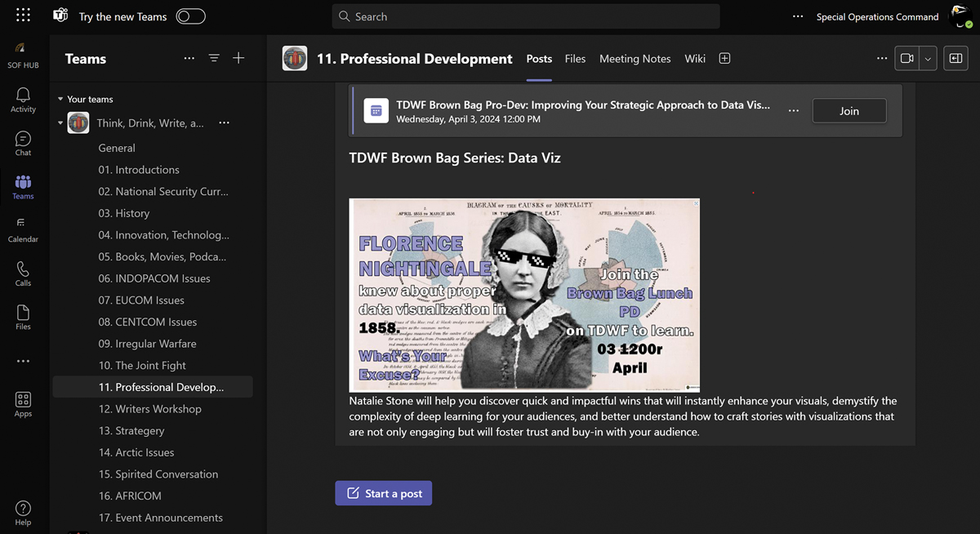Viewport: 980px width, 534px height.
Task: Switch to the Files tab
Action: [x=575, y=59]
